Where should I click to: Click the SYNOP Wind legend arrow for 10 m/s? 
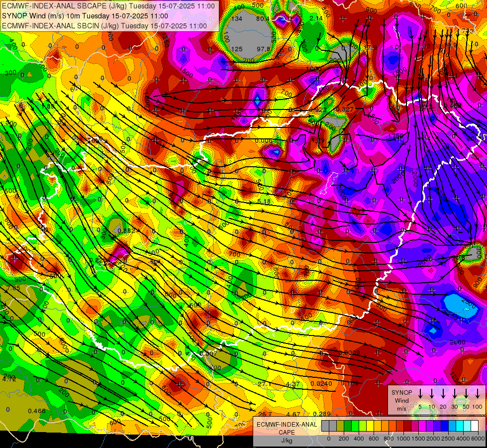[432, 394]
